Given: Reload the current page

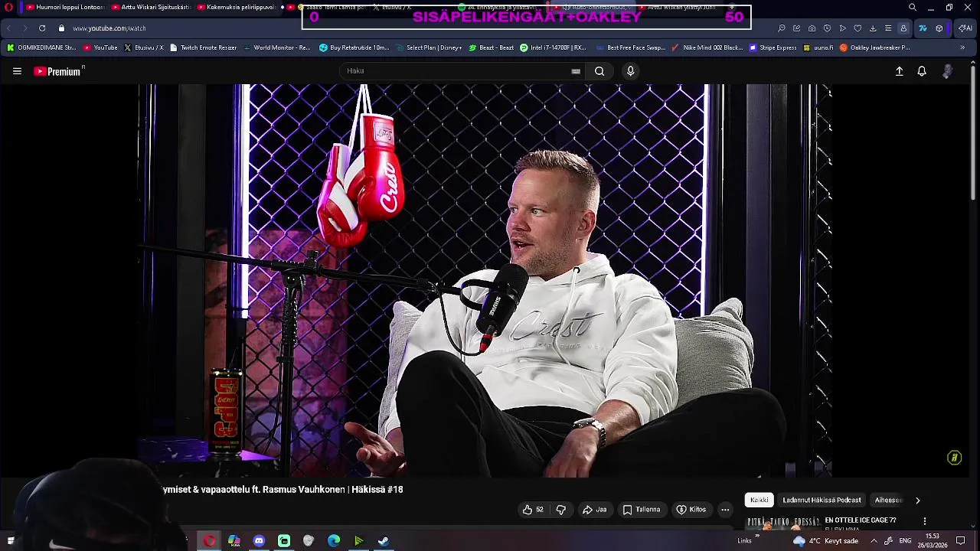Looking at the screenshot, I should (41, 28).
